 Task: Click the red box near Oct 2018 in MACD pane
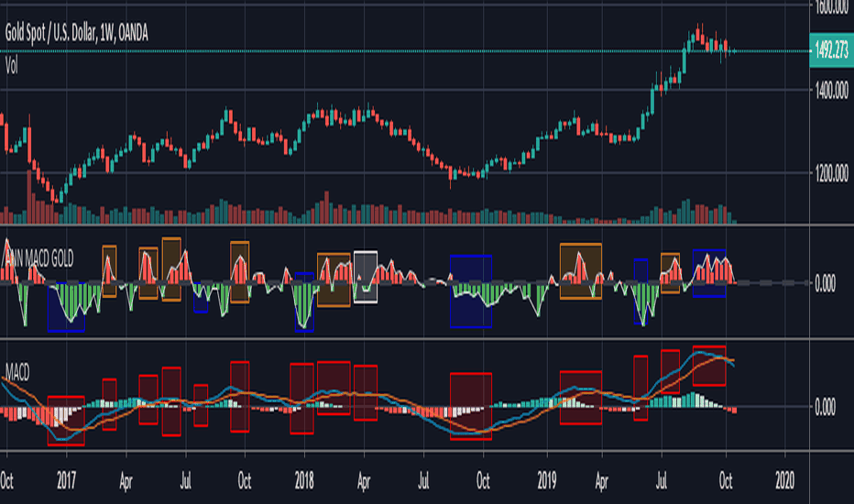(x=471, y=407)
